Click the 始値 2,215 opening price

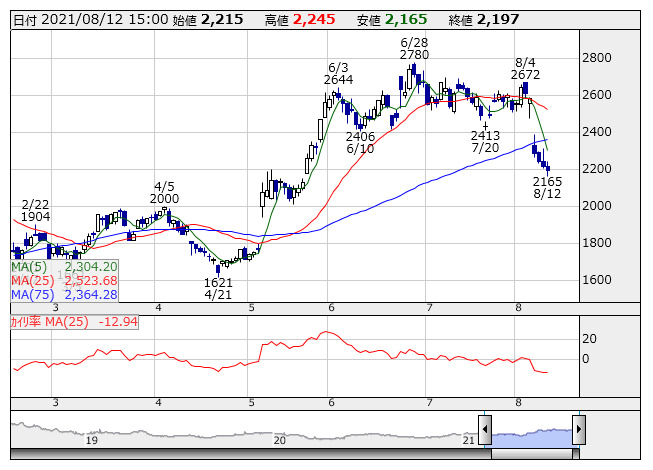point(208,20)
